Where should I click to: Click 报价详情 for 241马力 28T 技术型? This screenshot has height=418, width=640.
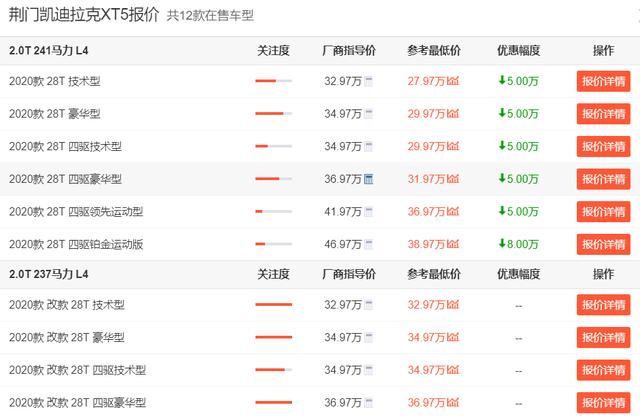(603, 81)
